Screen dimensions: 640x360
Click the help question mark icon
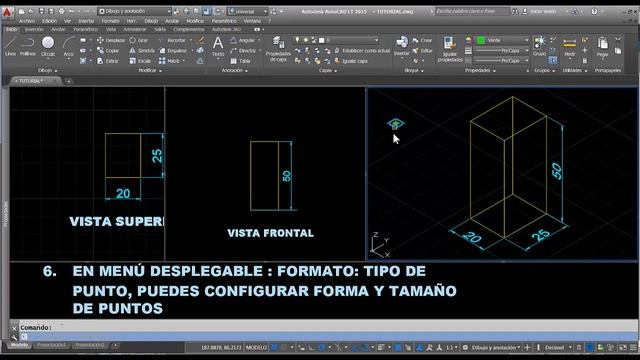coord(594,11)
